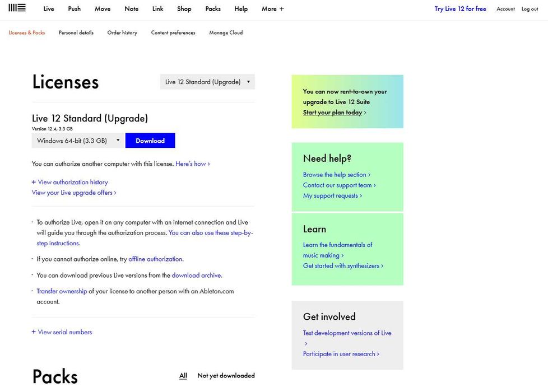The height and width of the screenshot is (392, 548).
Task: Expand the More plus menu
Action: click(273, 9)
